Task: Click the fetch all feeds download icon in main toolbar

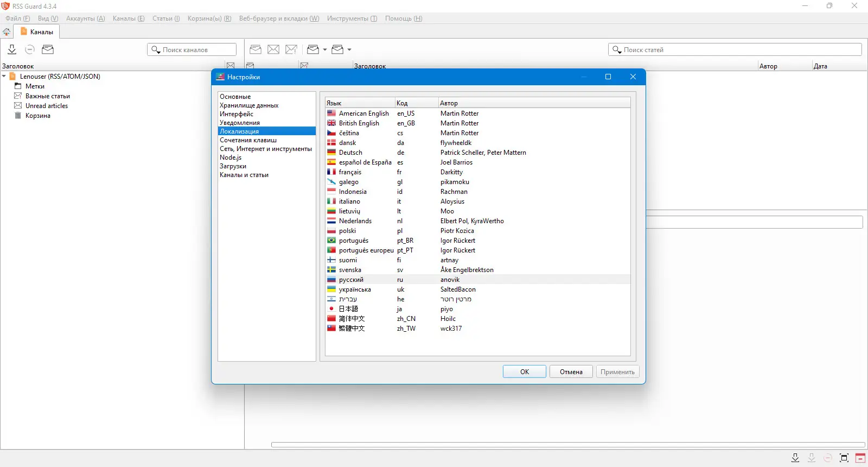Action: [x=12, y=49]
